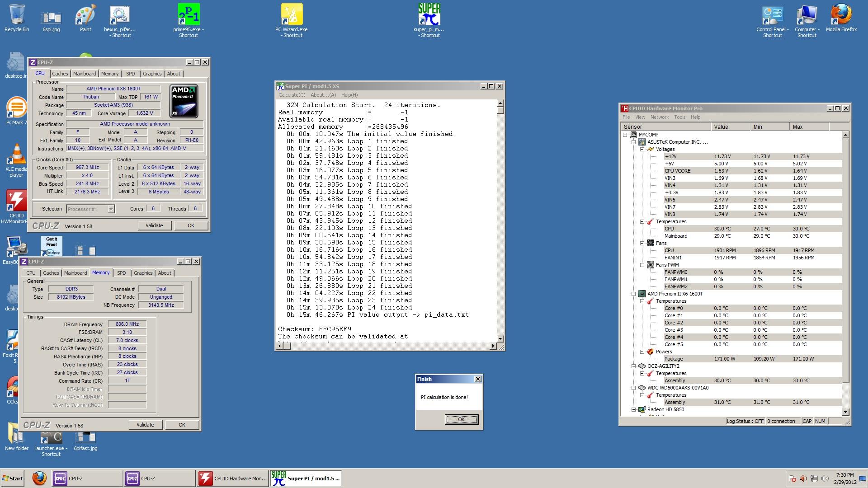Close the Finish dialog with X
Screen dimensions: 868x488
coord(478,379)
